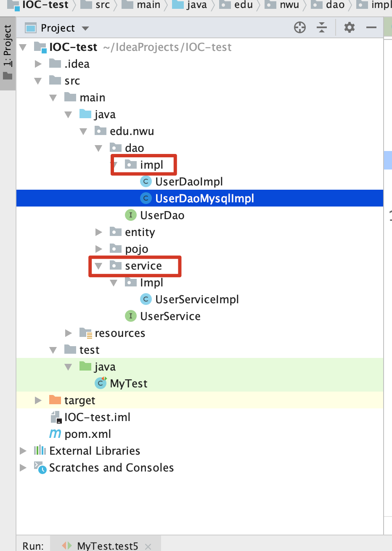Click the UserDao interface icon
The height and width of the screenshot is (551, 392).
[130, 215]
